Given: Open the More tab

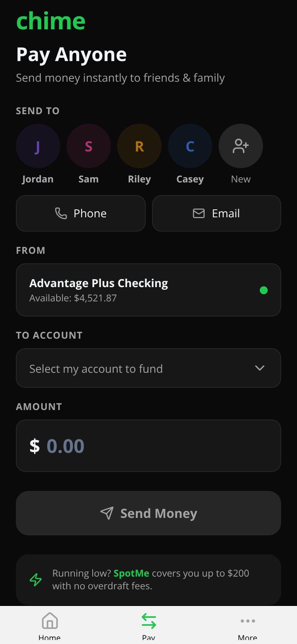Looking at the screenshot, I should pos(247,626).
